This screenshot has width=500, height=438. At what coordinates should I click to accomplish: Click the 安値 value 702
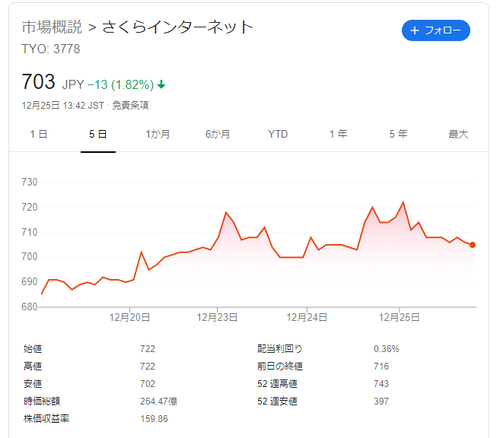click(148, 384)
